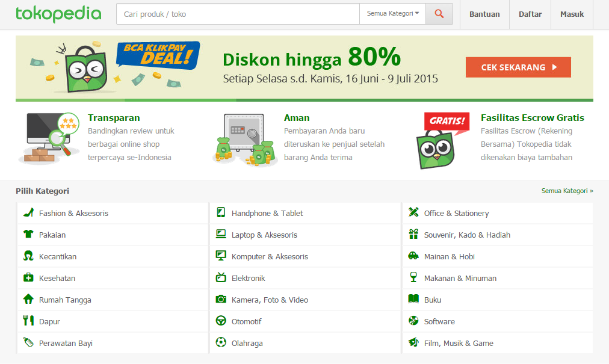Open the Rumah Tangga category
This screenshot has width=609, height=364.
pyautogui.click(x=113, y=300)
